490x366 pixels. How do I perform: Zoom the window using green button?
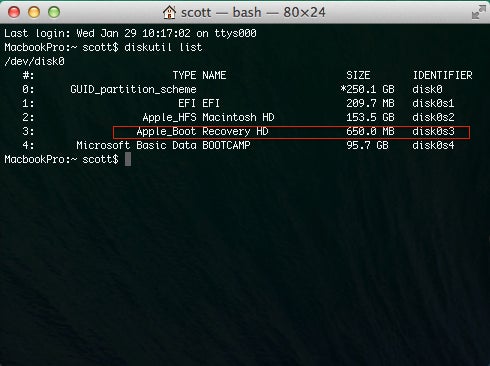point(54,12)
